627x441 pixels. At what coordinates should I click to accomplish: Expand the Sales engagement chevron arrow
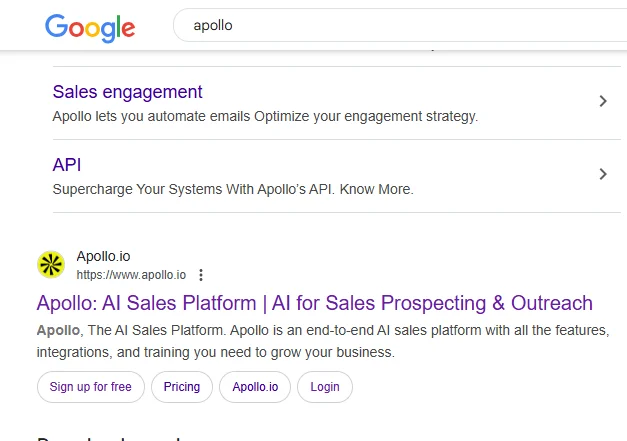coord(602,101)
